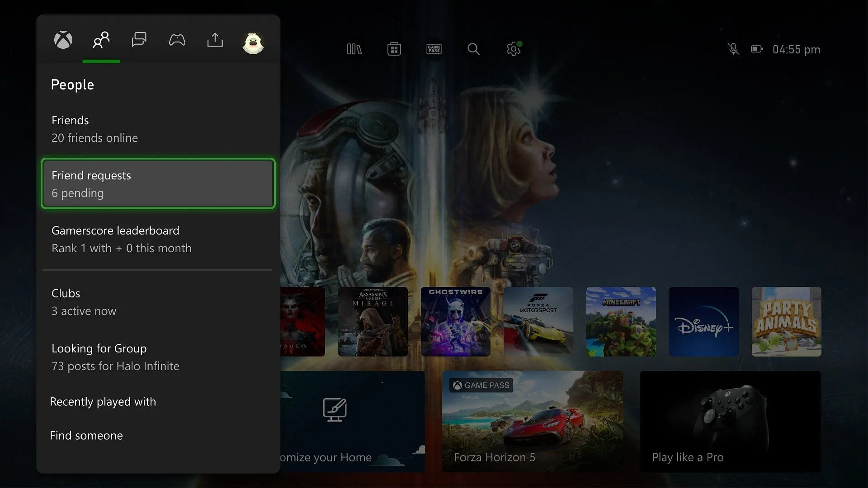
Task: Open the Game Pass icon in top bar
Action: [434, 49]
